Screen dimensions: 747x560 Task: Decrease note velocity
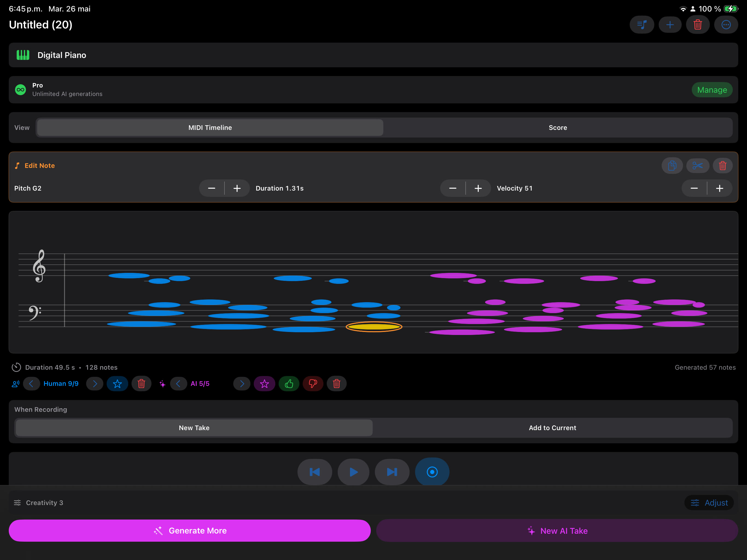pyautogui.click(x=694, y=188)
